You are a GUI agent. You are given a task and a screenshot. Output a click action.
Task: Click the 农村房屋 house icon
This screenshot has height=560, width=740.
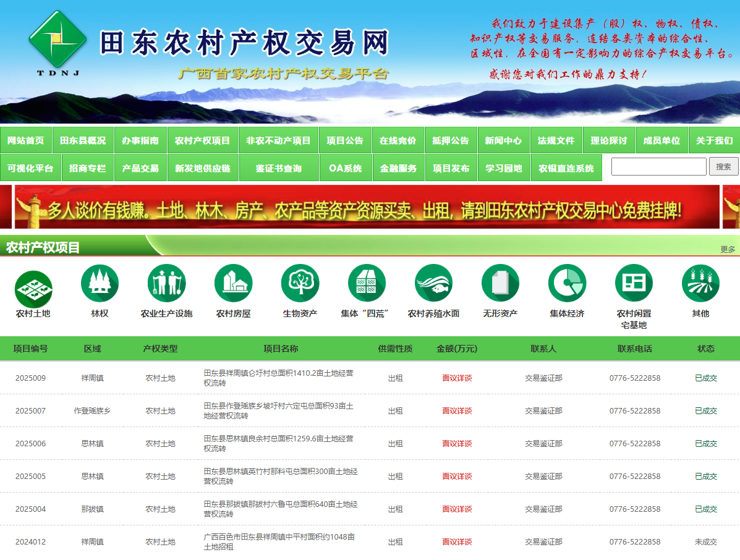233,283
